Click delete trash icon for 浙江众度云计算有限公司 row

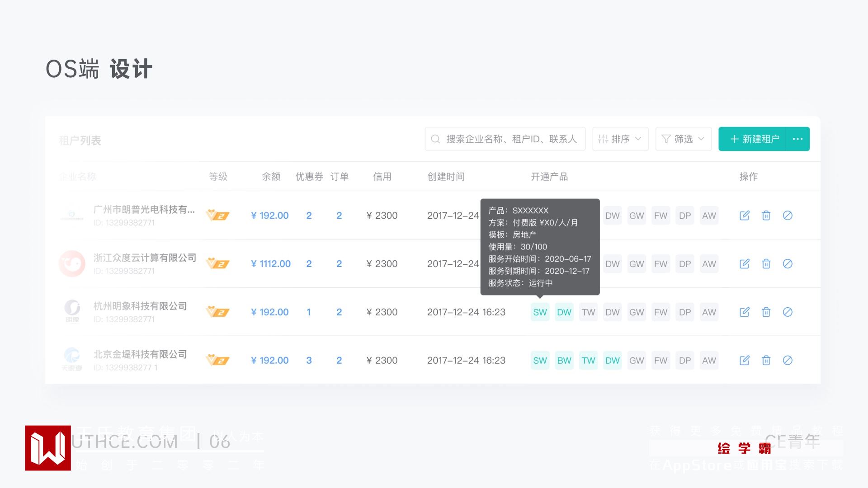766,264
